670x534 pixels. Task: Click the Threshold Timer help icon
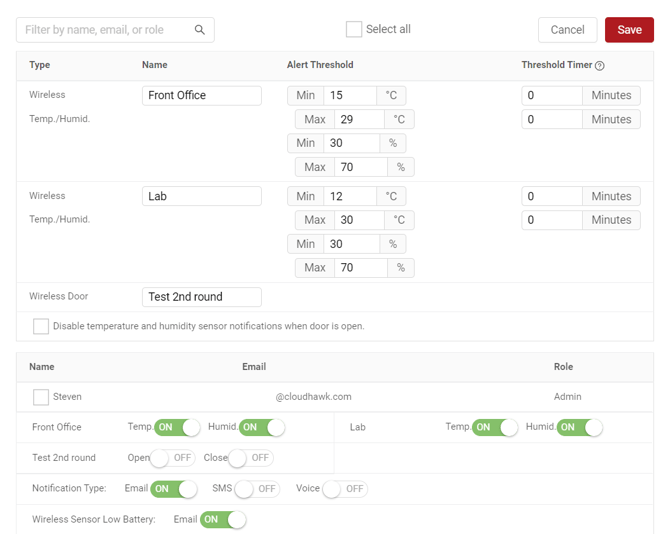(x=600, y=66)
